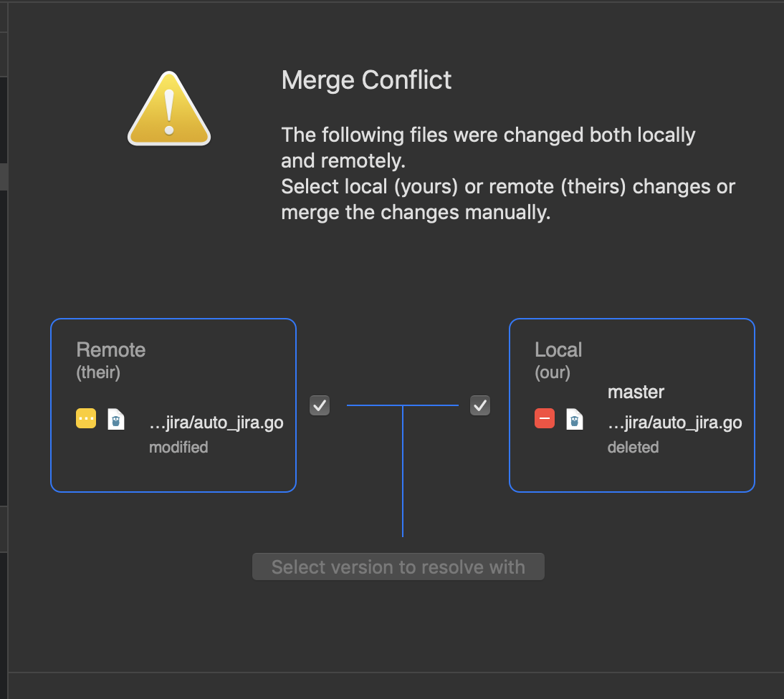Image resolution: width=784 pixels, height=699 pixels.
Task: Select the remote auto_jira.go file name
Action: click(x=215, y=423)
